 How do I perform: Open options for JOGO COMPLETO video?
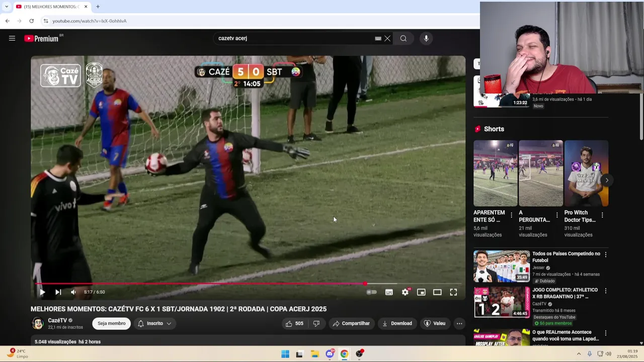pos(606,291)
